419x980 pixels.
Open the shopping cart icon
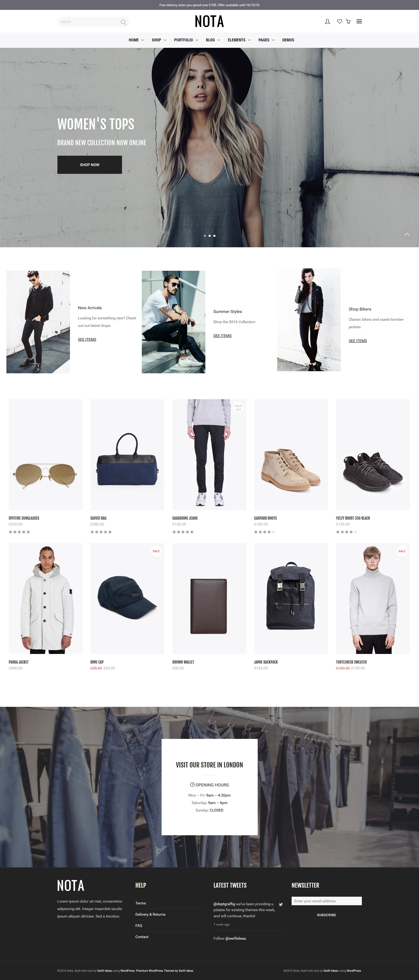tap(348, 22)
